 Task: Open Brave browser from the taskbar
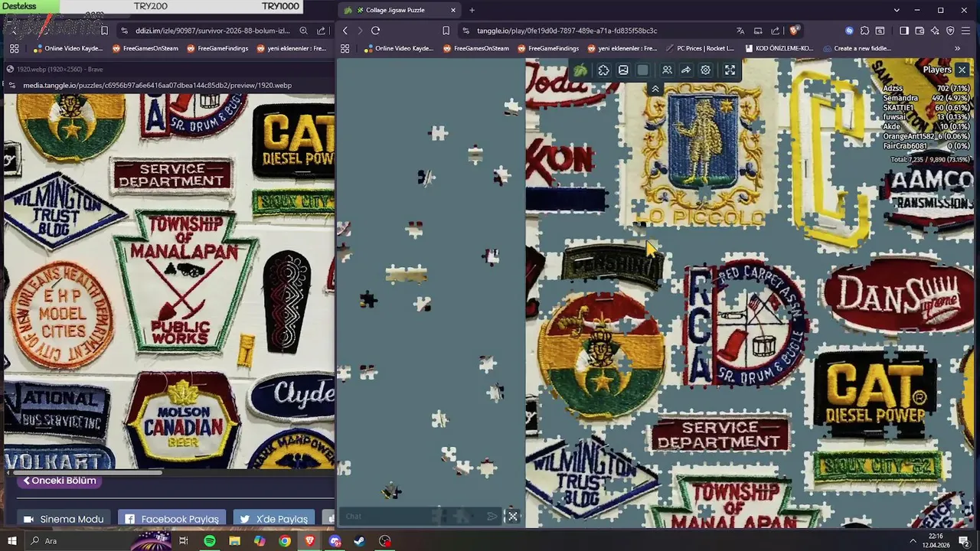coord(309,541)
